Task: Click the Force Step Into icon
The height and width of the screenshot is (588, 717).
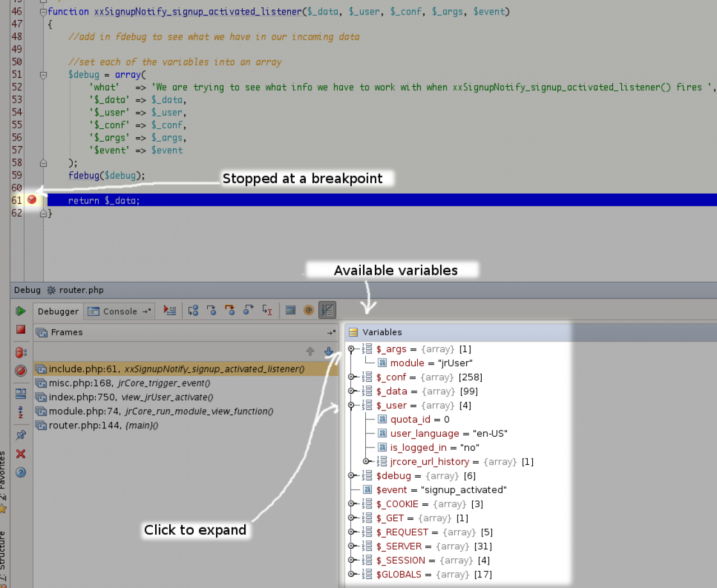Action: [x=230, y=310]
